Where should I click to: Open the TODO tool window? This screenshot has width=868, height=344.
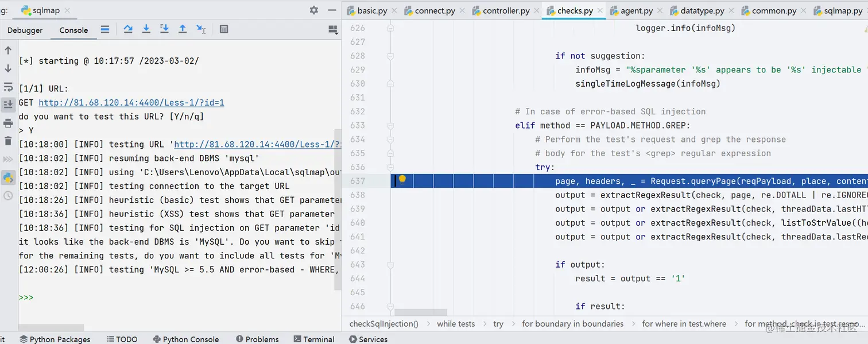pos(121,339)
